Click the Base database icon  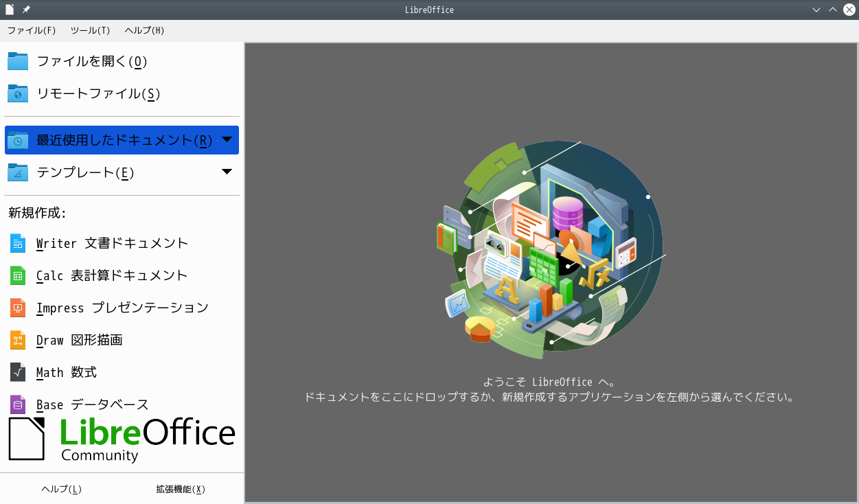tap(18, 404)
